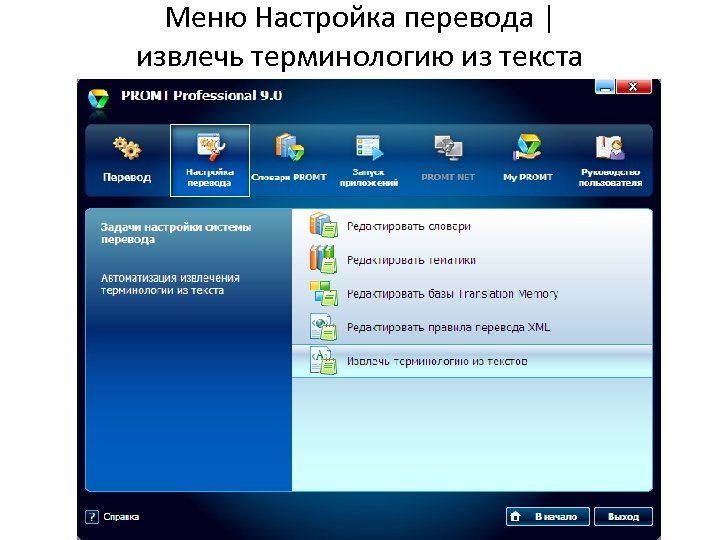Click Автоматизация извлечения терминологии из текста description
The height and width of the screenshot is (540, 720).
pos(170,284)
